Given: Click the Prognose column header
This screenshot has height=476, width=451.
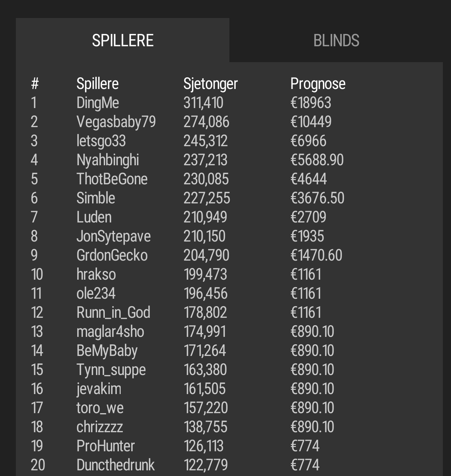Looking at the screenshot, I should (x=318, y=84).
